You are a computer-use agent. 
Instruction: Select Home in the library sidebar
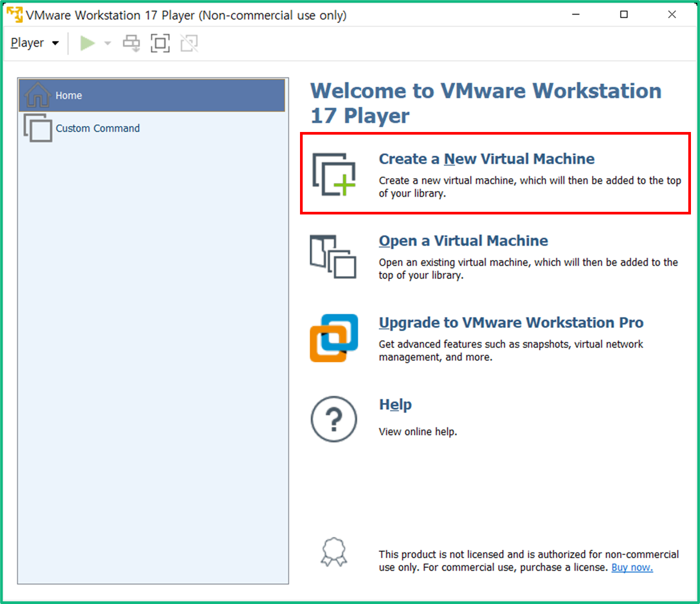point(152,95)
